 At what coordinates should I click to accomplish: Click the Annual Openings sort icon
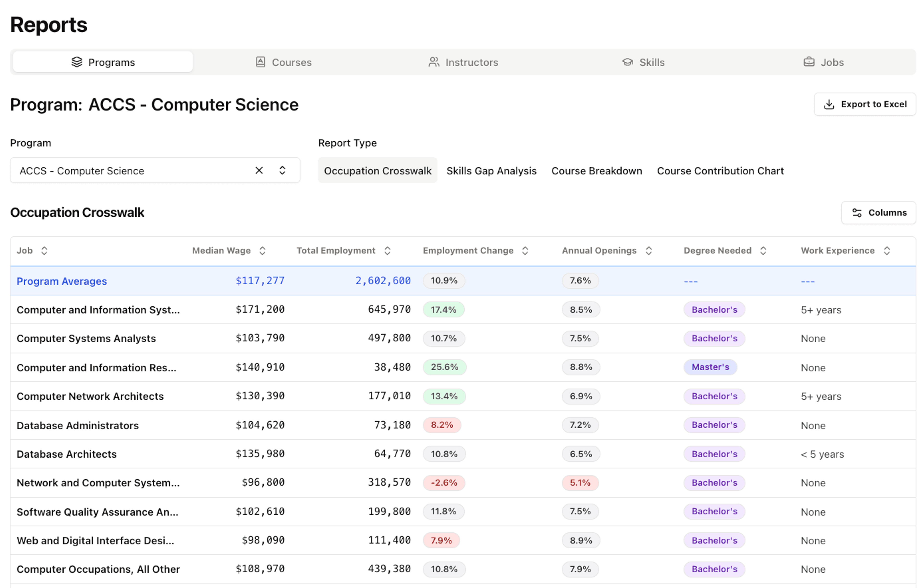point(649,251)
